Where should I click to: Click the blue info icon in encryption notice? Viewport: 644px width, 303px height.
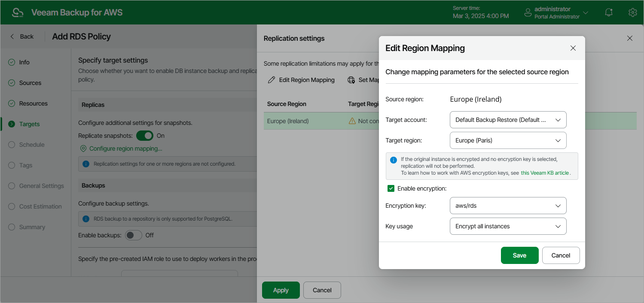(393, 160)
